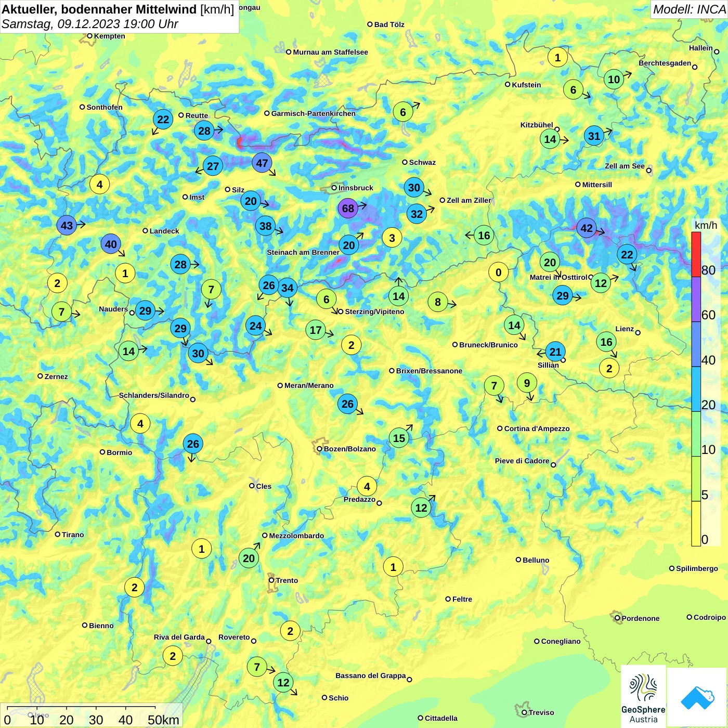Click the 27 km/h wind marker

coord(213,166)
